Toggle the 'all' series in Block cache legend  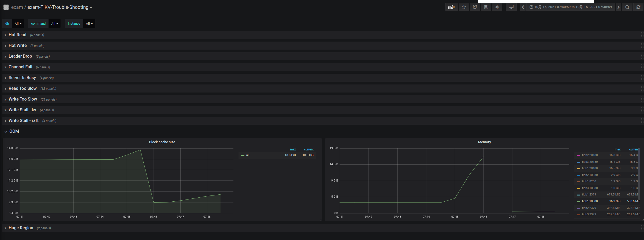pos(248,155)
